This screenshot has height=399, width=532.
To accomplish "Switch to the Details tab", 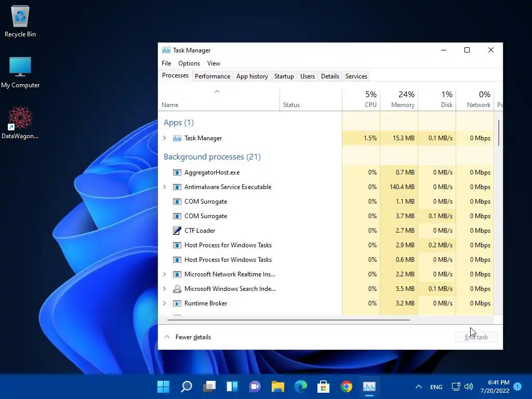I will [330, 76].
